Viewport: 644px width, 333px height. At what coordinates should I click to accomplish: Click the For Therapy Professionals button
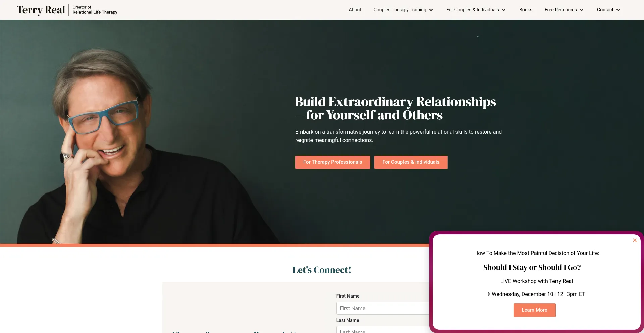click(x=332, y=162)
